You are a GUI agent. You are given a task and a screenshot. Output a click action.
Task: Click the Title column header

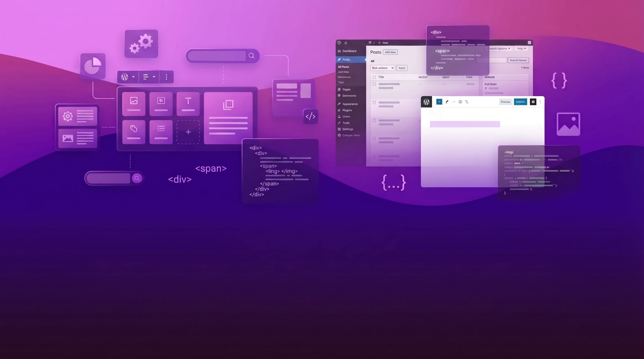(381, 77)
